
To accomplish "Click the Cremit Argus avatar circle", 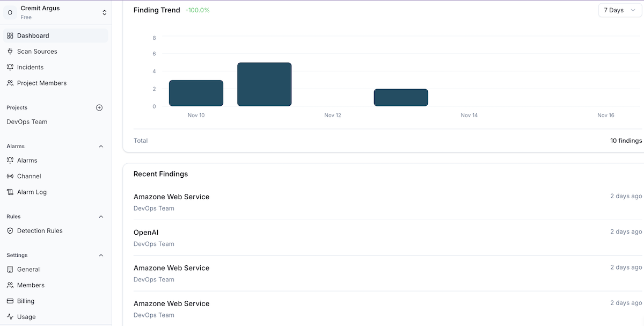I will coord(10,12).
